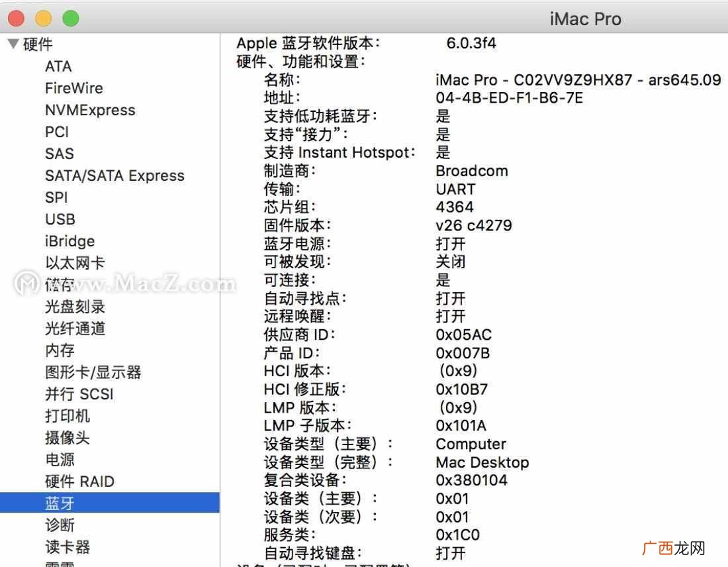Screen dimensions: 728x567
Task: Select 内存 memory entry
Action: pos(60,350)
